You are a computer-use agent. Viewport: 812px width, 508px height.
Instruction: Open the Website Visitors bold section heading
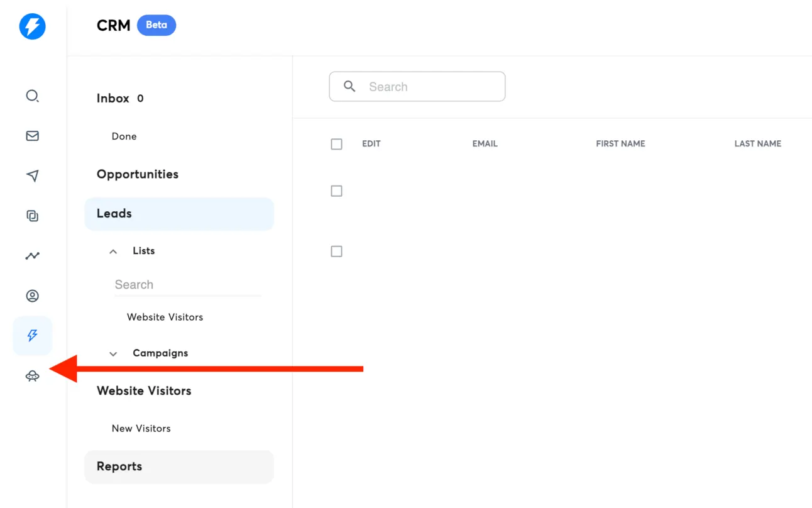pos(144,390)
